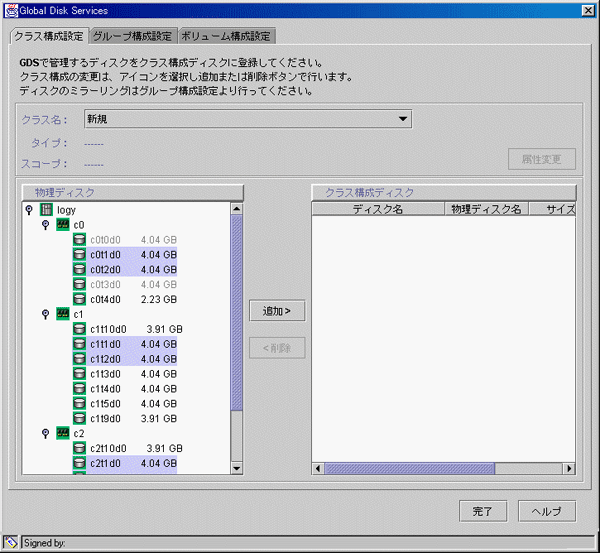Click disk icon for c0t4d0
The image size is (600, 553).
tap(79, 299)
